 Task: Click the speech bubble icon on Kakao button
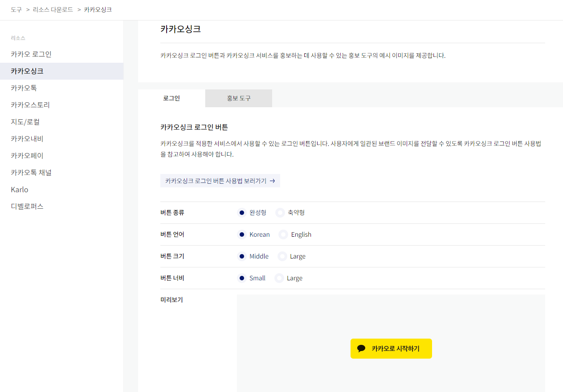[362, 348]
